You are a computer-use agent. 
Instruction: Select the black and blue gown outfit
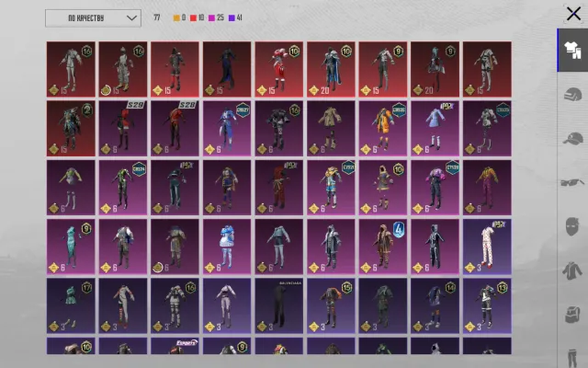[x=227, y=69]
